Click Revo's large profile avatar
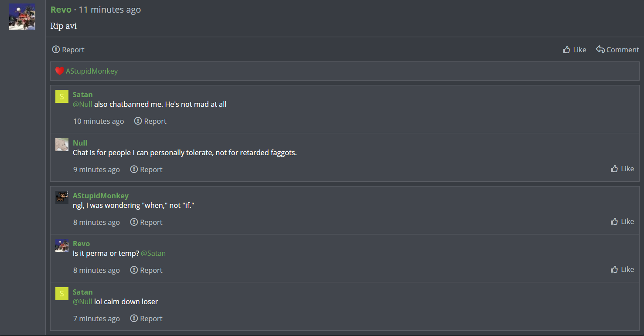Image resolution: width=644 pixels, height=336 pixels. pos(22,17)
